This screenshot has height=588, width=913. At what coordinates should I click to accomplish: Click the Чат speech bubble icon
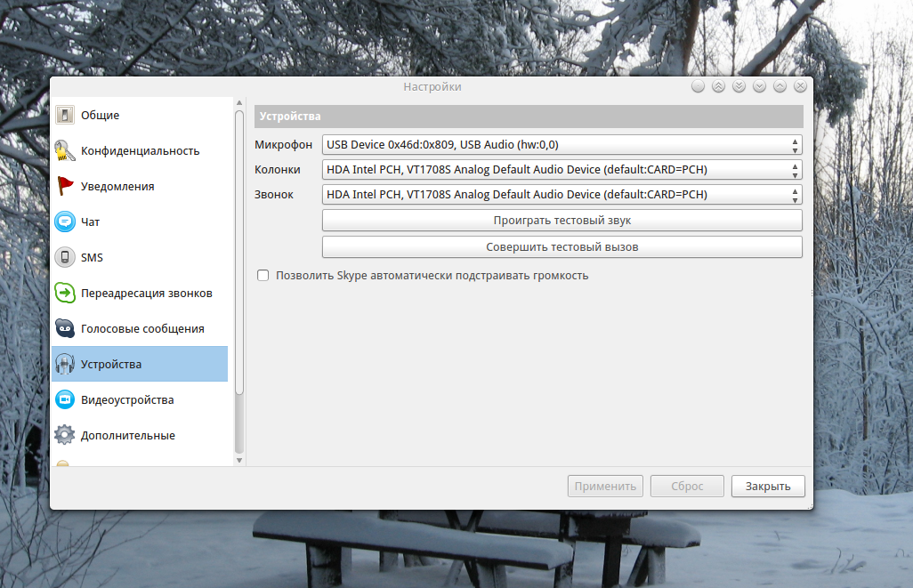pyautogui.click(x=65, y=222)
